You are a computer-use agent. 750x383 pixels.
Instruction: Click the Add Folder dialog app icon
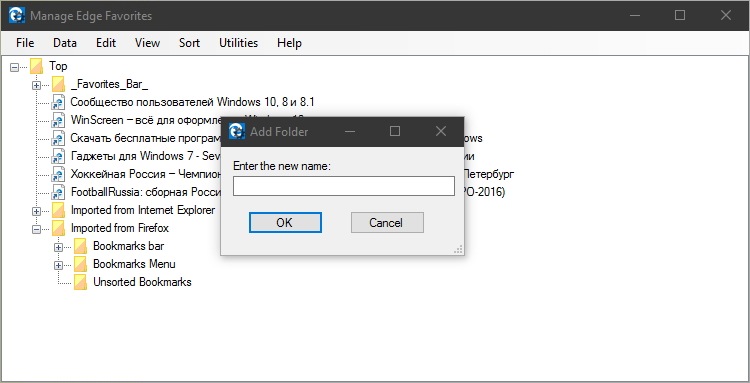point(237,131)
